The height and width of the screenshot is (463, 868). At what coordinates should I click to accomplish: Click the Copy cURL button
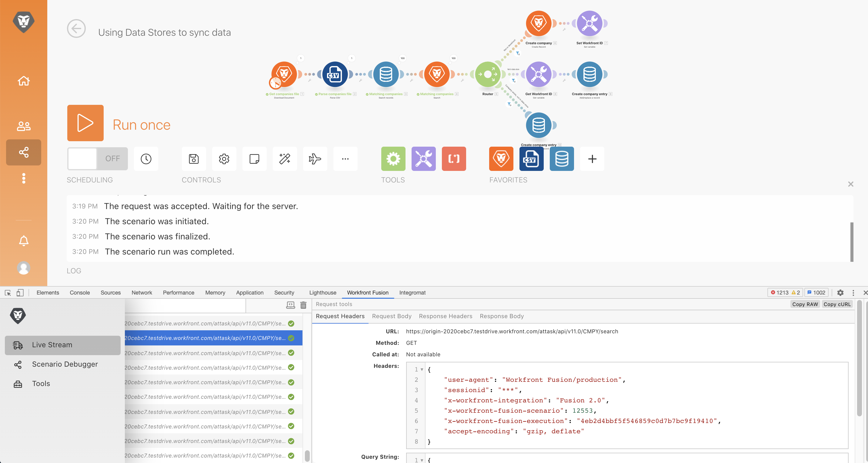(837, 304)
